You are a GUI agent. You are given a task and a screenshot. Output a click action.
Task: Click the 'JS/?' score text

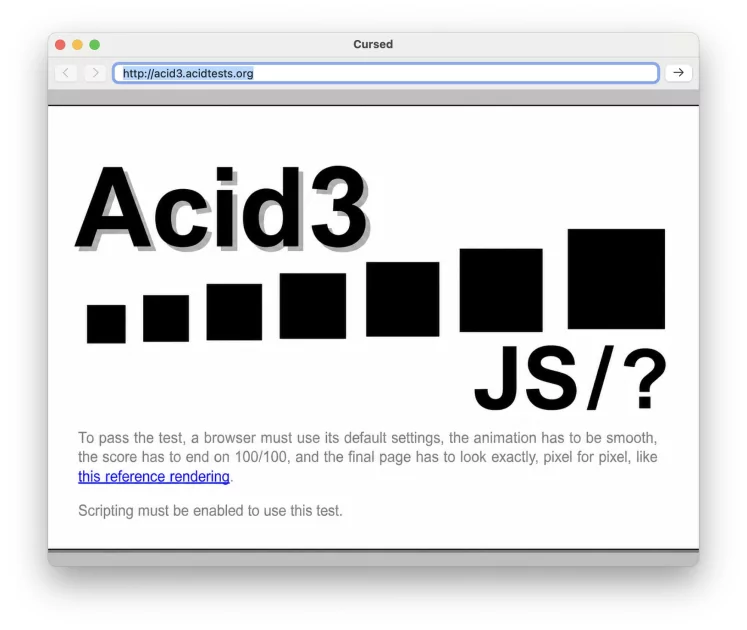tap(570, 378)
